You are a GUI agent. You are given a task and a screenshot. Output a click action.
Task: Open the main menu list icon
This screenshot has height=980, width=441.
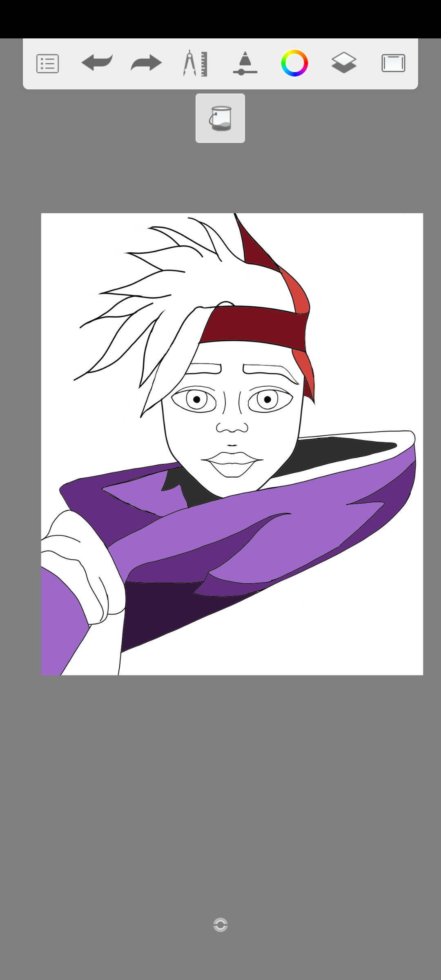(x=48, y=64)
